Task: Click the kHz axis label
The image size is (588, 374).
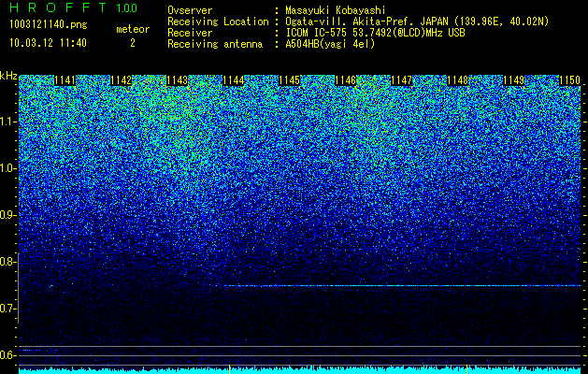Action: coord(8,76)
